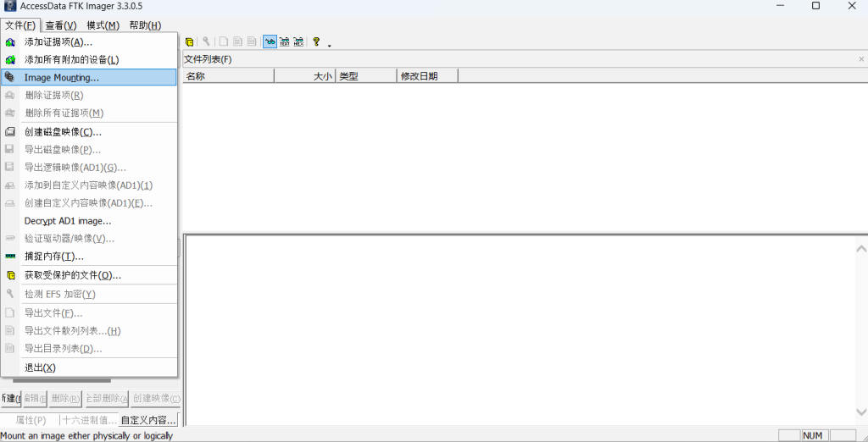This screenshot has width=868, height=442.
Task: Select 创建磁盘映像(C) menu item
Action: (63, 132)
